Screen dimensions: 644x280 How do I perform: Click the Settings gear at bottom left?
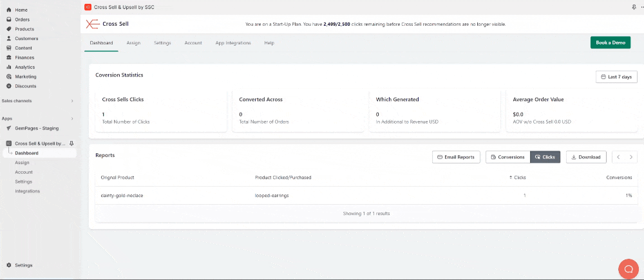click(x=9, y=265)
